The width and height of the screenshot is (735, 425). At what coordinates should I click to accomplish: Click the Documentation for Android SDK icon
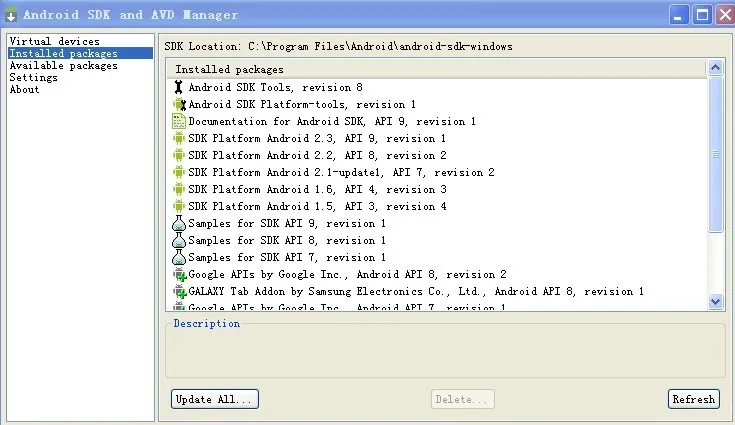coord(179,121)
